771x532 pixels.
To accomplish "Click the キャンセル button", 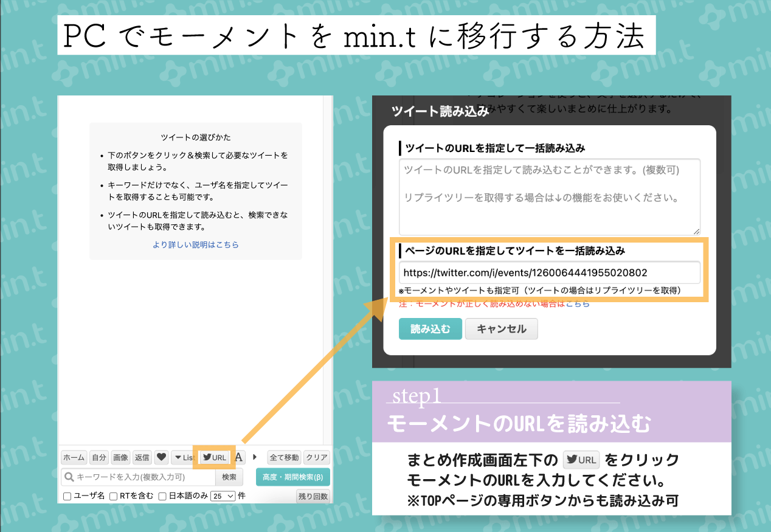I will point(502,329).
